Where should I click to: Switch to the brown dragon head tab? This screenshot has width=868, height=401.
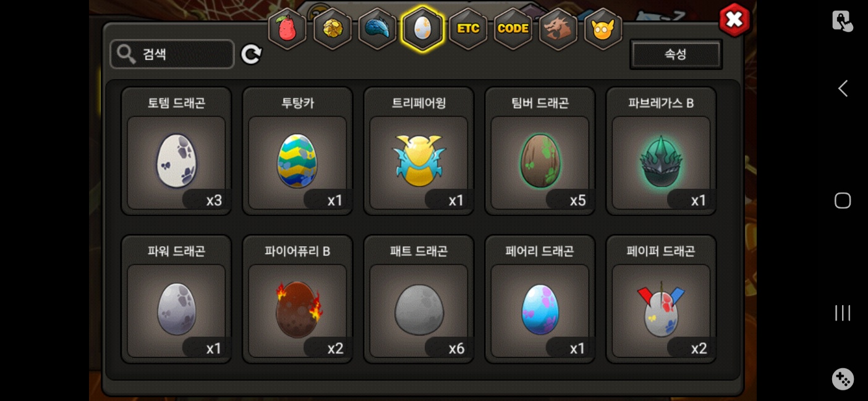coord(558,28)
